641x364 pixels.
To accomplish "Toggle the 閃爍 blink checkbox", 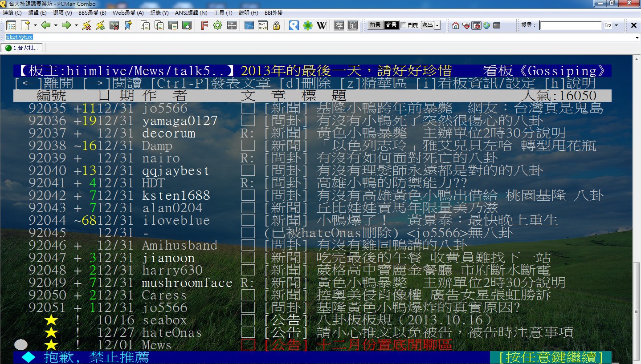I will pos(403,25).
